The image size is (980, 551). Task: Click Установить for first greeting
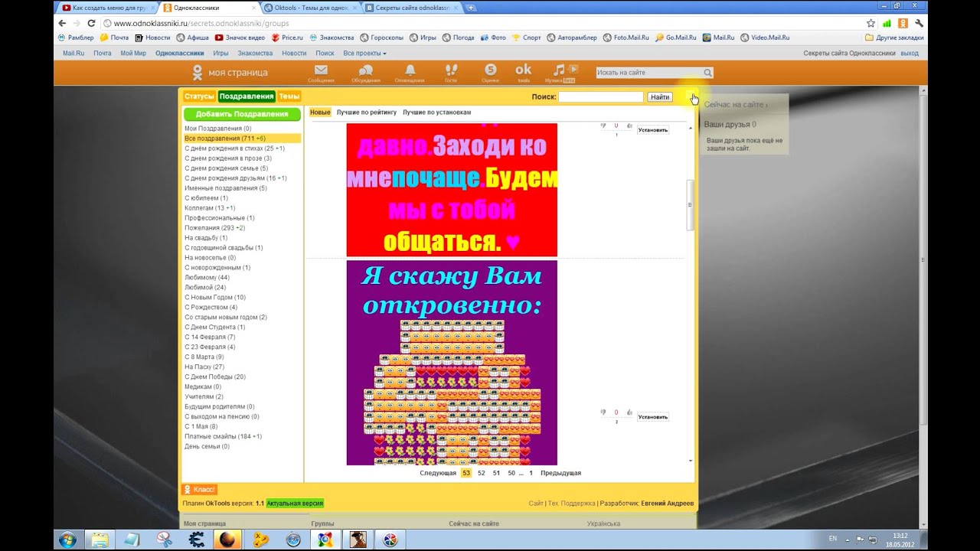pyautogui.click(x=653, y=130)
